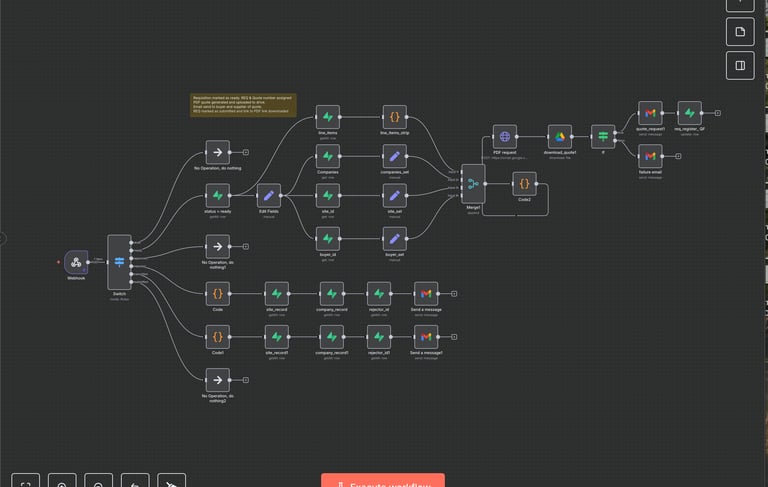Open the Send a message Gmail node
This screenshot has width=768, height=487.
426,293
